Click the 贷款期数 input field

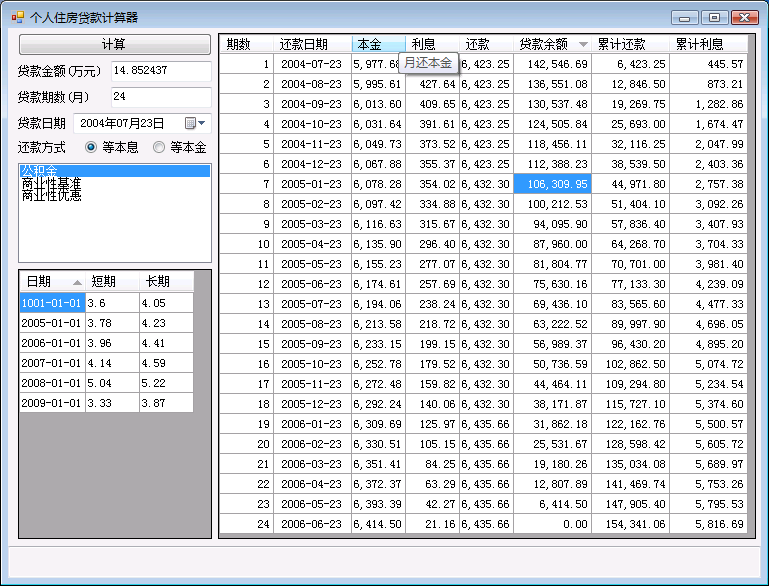point(160,97)
